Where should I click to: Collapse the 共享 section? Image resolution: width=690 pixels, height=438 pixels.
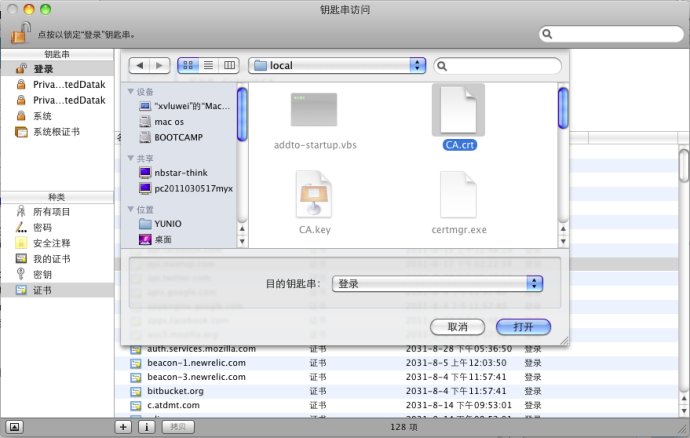click(131, 158)
